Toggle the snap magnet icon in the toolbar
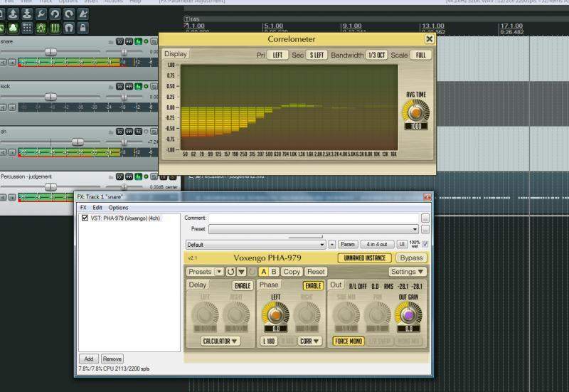Image resolution: width=569 pixels, height=392 pixels. tap(69, 28)
